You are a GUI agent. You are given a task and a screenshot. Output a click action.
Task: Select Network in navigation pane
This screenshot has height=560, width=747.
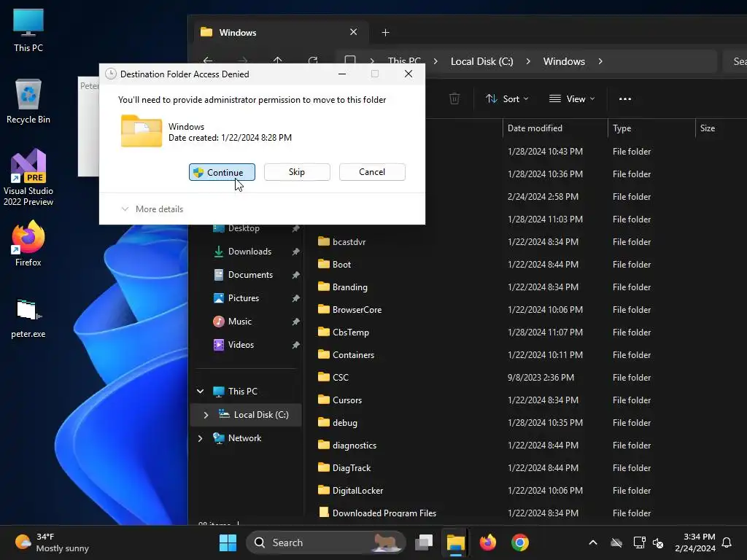click(x=244, y=438)
